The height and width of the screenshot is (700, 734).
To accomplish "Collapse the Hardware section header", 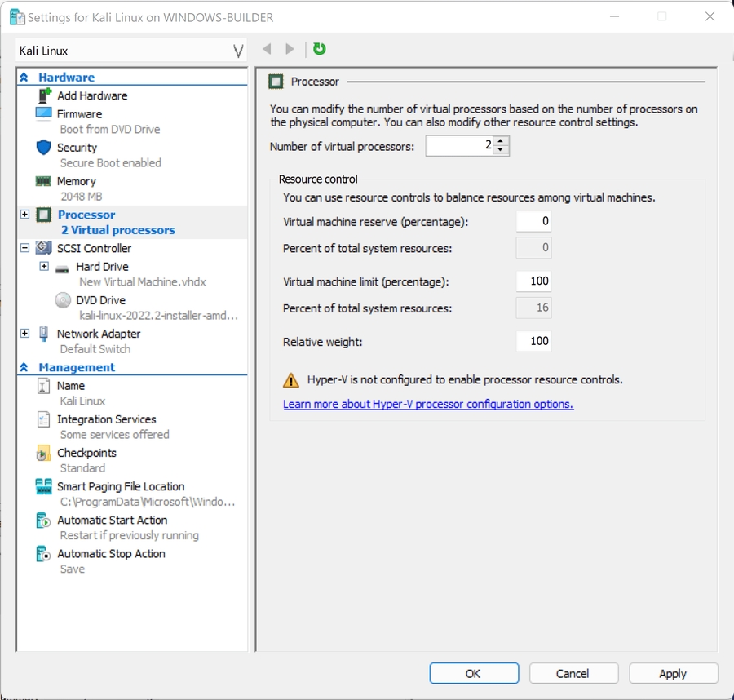I will [24, 78].
